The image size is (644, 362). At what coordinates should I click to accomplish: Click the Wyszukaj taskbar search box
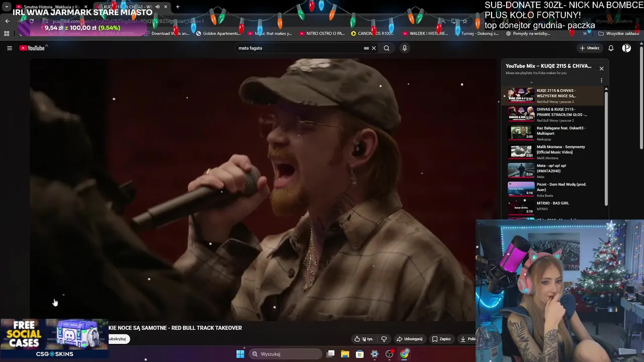pyautogui.click(x=285, y=354)
